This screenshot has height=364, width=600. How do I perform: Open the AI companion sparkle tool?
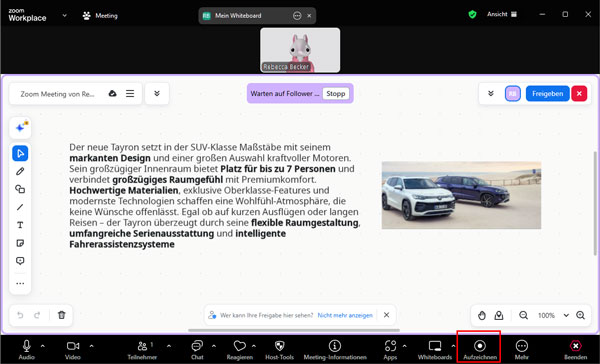20,127
